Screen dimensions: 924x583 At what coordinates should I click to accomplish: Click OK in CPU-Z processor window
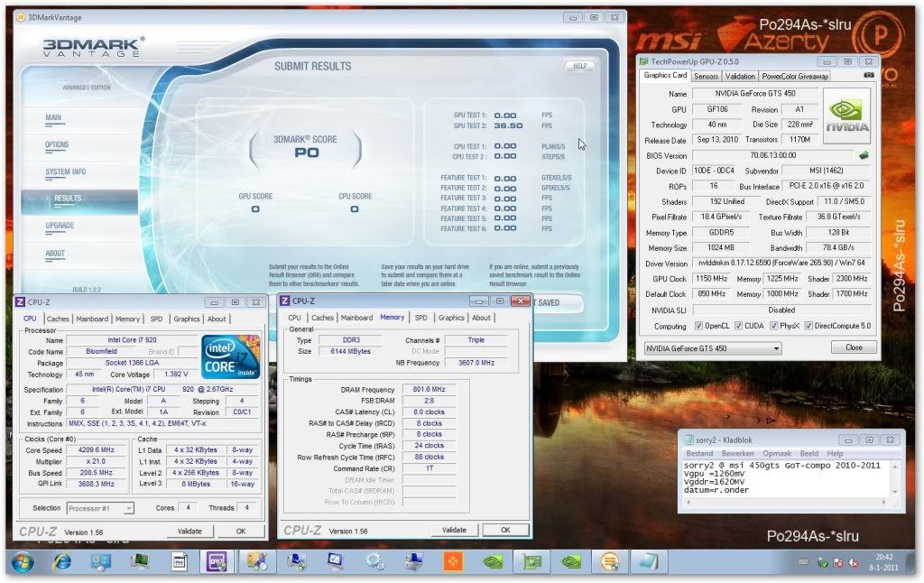[241, 532]
